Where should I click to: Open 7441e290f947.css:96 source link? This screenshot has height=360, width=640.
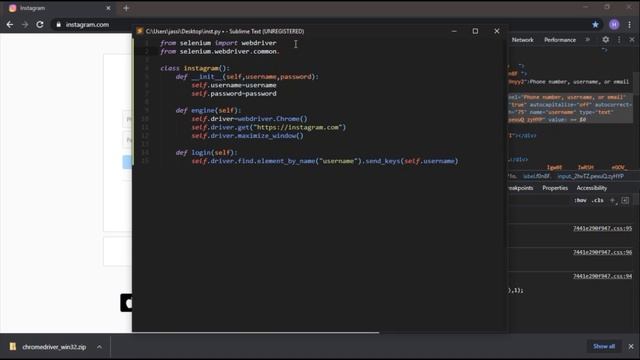click(x=602, y=252)
